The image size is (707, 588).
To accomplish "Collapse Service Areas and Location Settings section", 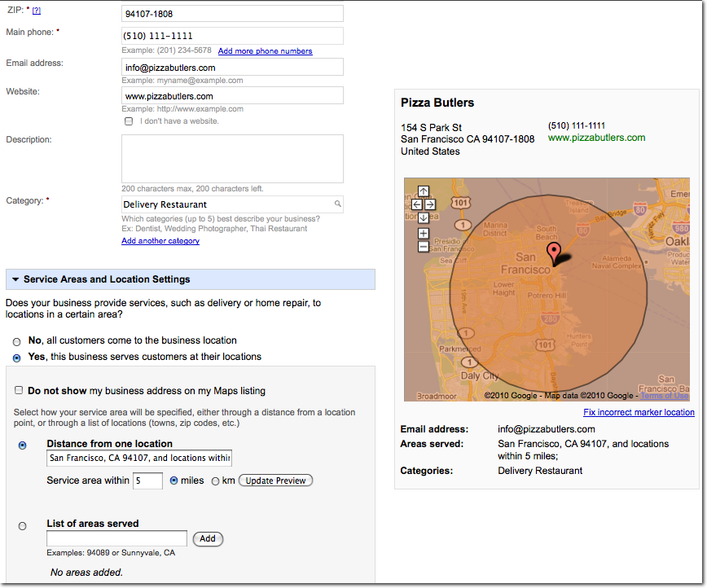I will [x=191, y=279].
